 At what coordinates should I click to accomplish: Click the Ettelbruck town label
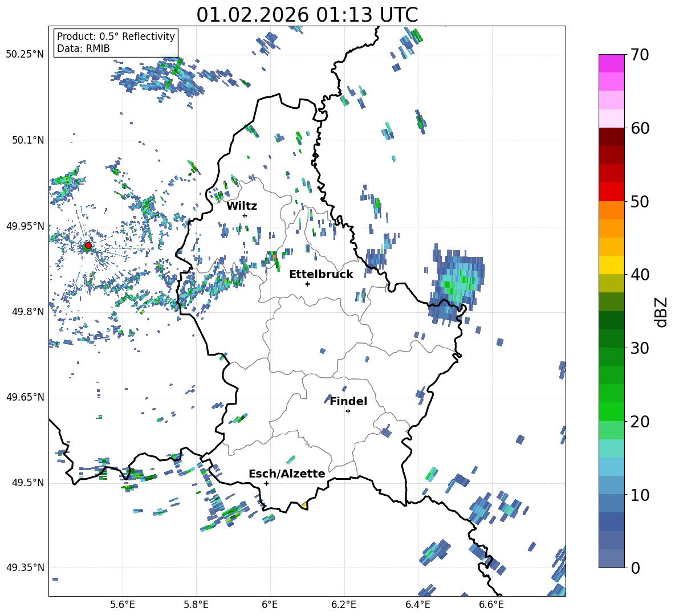tap(321, 274)
